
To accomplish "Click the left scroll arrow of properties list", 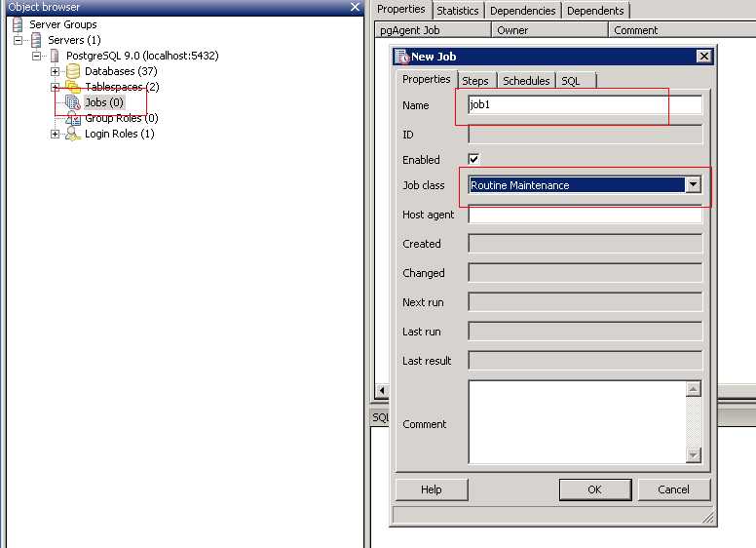I will pos(382,390).
